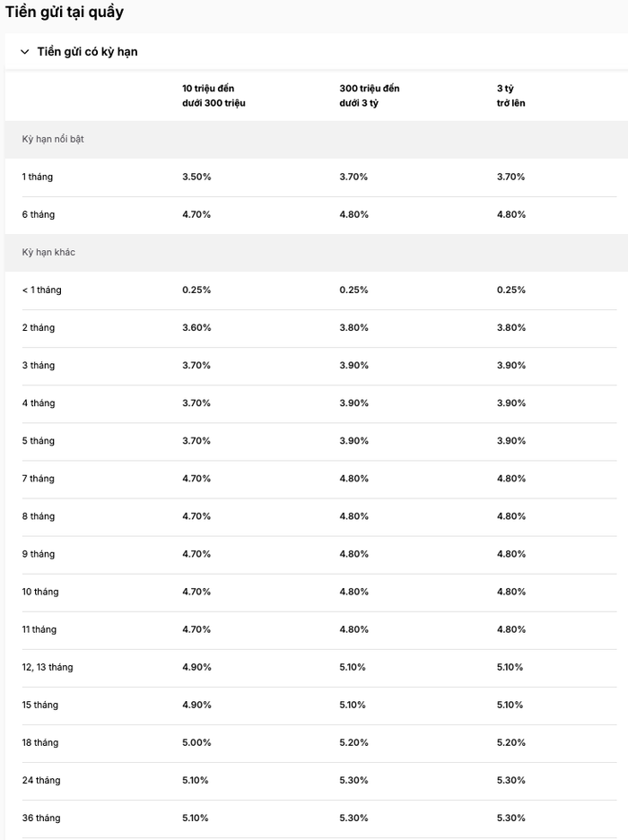Image resolution: width=628 pixels, height=840 pixels.
Task: Select the 1 tháng row label
Action: (x=38, y=177)
